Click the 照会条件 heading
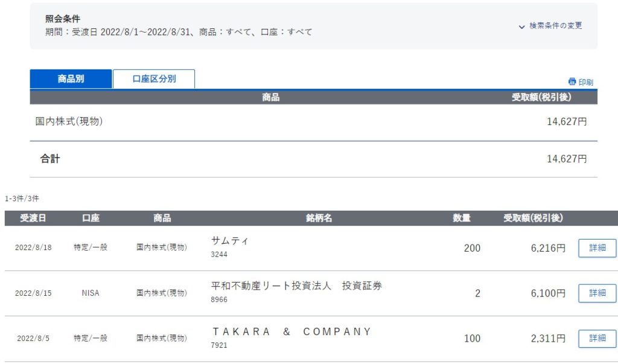 [63, 19]
